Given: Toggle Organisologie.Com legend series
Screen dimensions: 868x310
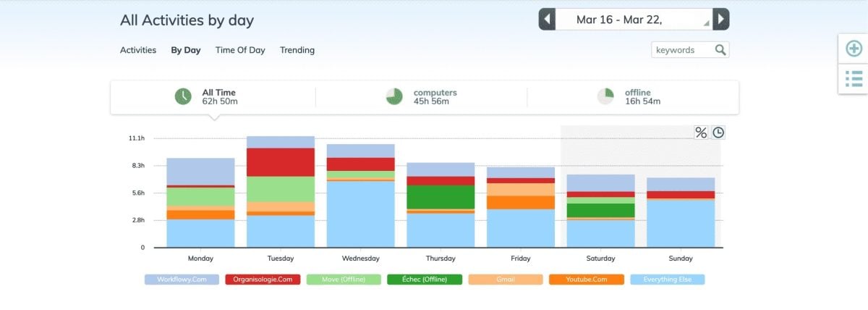Looking at the screenshot, I should point(263,279).
